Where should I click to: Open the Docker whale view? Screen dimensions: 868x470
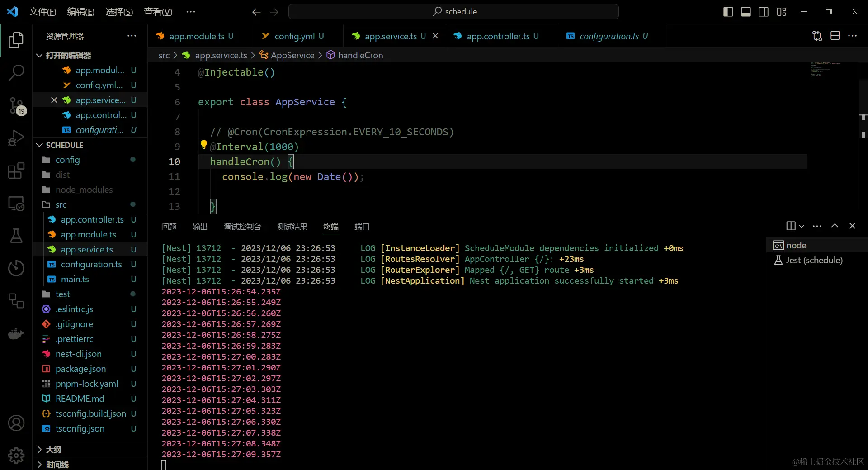pos(16,334)
